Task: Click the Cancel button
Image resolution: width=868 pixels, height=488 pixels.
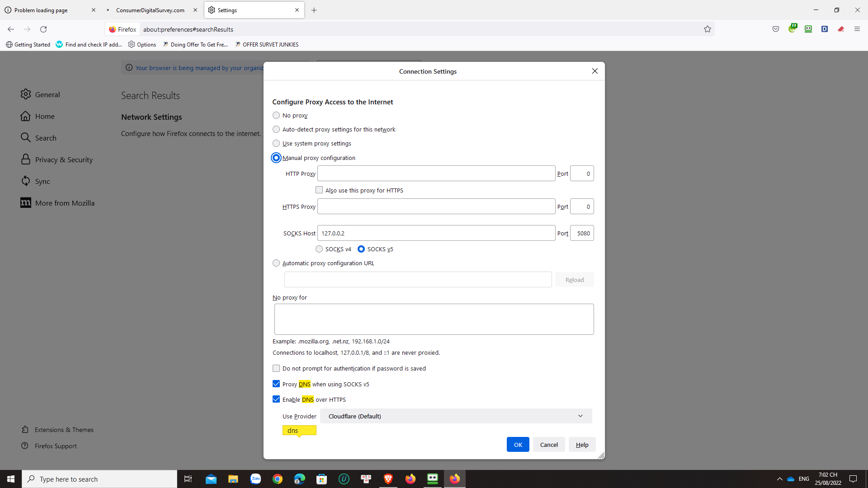Action: coord(549,445)
